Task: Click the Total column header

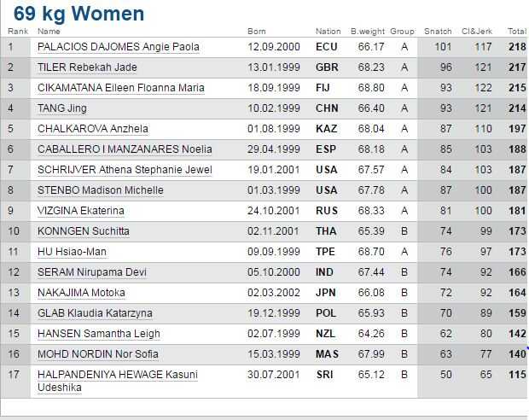Action: tap(517, 32)
